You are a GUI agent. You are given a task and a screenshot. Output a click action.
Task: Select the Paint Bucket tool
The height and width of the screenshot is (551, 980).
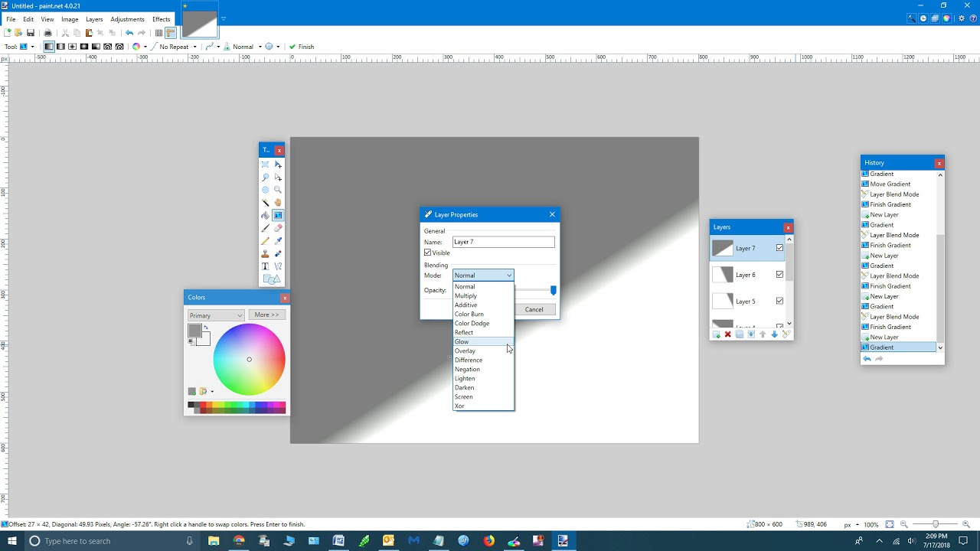point(265,215)
